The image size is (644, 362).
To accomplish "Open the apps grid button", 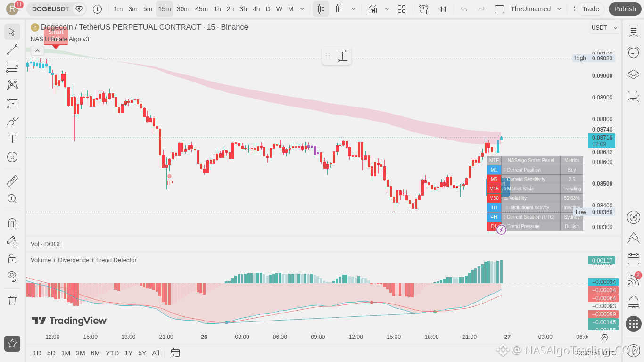I will coord(633,324).
